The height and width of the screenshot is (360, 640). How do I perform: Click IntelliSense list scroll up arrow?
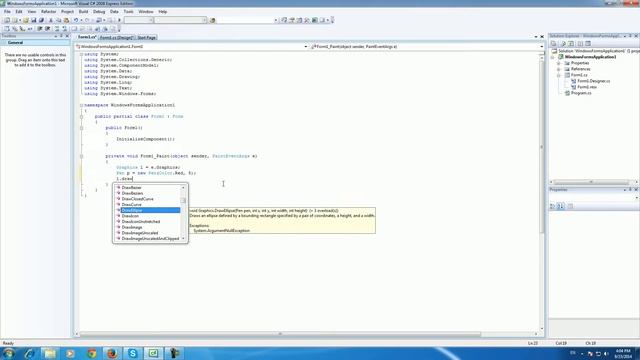point(183,187)
